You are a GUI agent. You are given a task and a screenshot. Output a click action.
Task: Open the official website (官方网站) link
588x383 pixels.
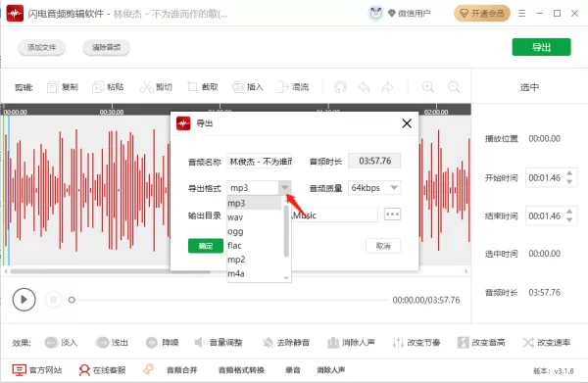coord(37,370)
